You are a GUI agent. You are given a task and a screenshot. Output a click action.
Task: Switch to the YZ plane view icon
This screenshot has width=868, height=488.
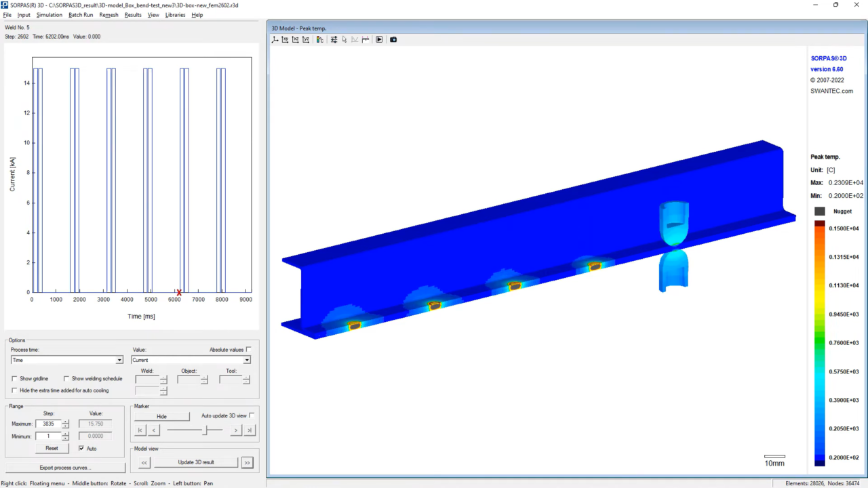(306, 39)
